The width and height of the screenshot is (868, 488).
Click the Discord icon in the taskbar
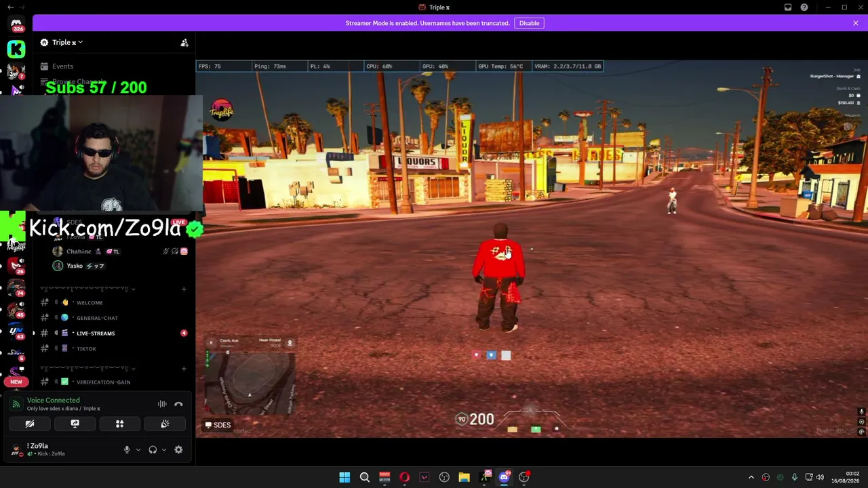pos(504,477)
